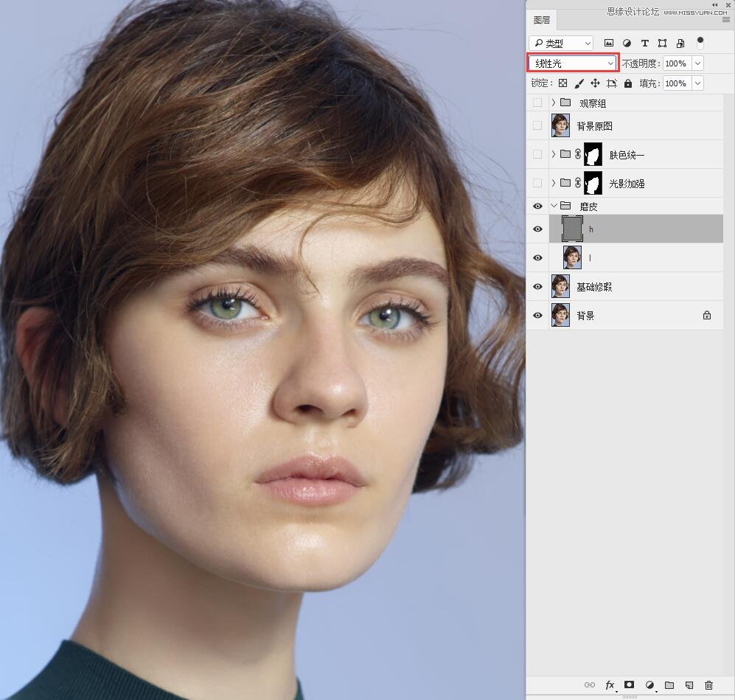Show the 观察组 group visibility box

point(537,103)
